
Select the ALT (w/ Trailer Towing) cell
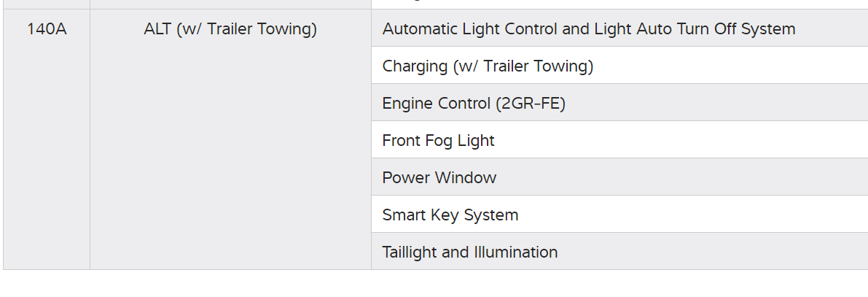[230, 30]
